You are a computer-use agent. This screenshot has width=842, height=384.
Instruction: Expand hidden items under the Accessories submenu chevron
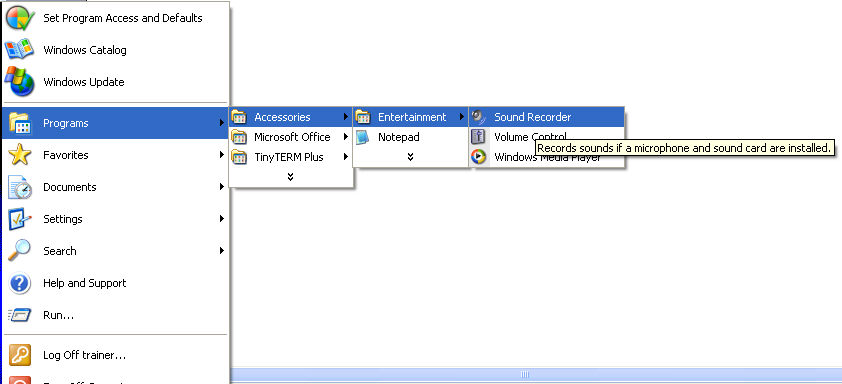(x=410, y=157)
